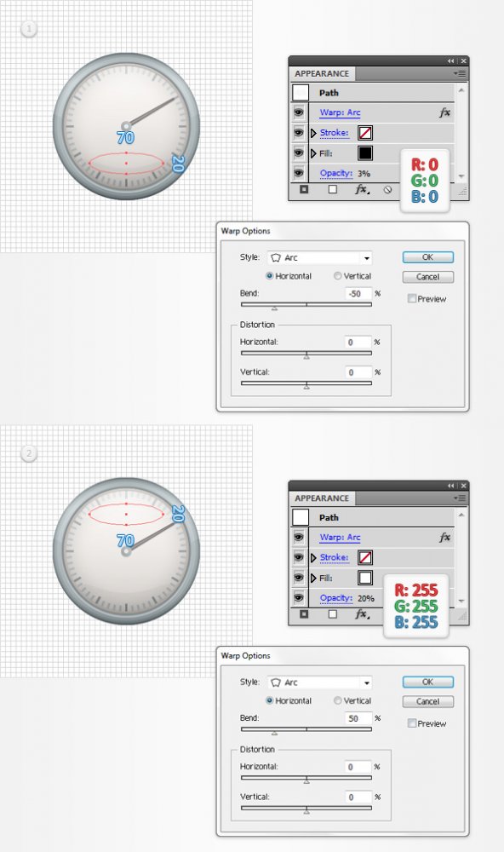Expand the Fill attribute in bottom Appearance panel

[313, 579]
